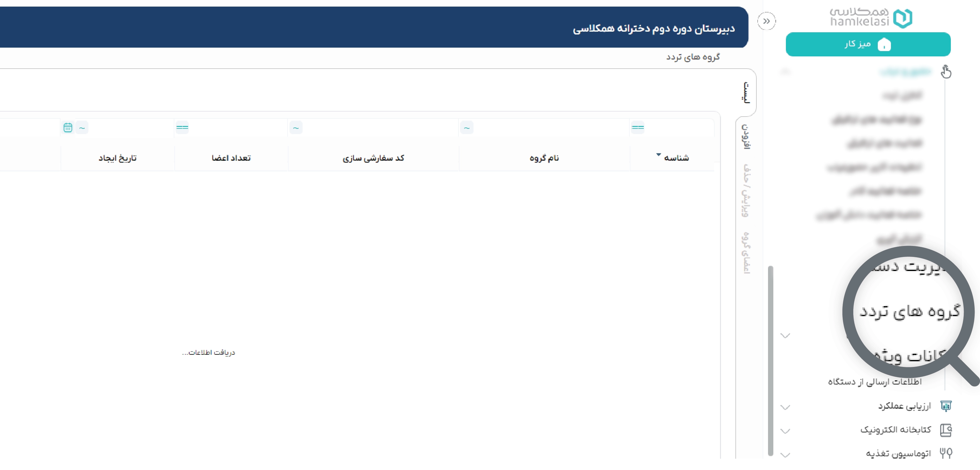Sort by شناسه column header
Image resolution: width=980 pixels, height=470 pixels.
(x=676, y=158)
